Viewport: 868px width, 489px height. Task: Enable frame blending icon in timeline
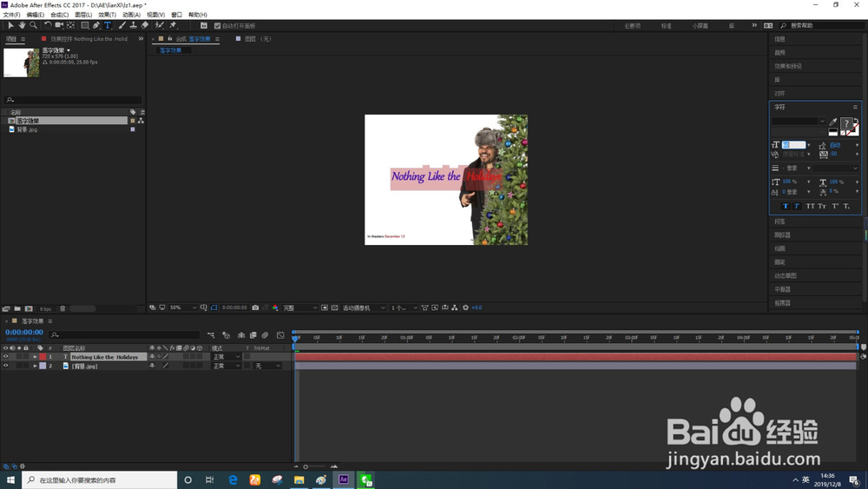point(253,335)
